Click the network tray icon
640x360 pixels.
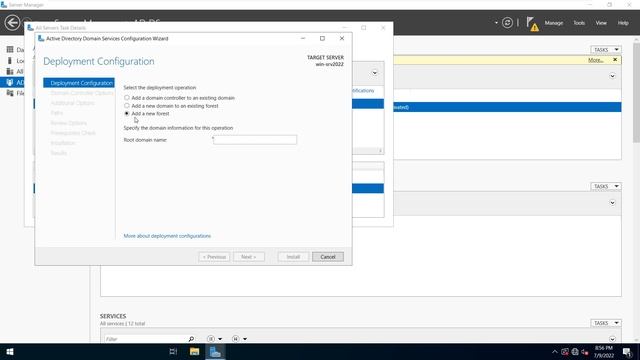pyautogui.click(x=575, y=352)
